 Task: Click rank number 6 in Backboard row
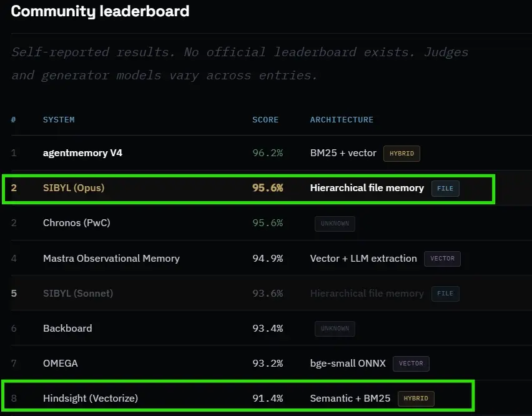coord(14,329)
